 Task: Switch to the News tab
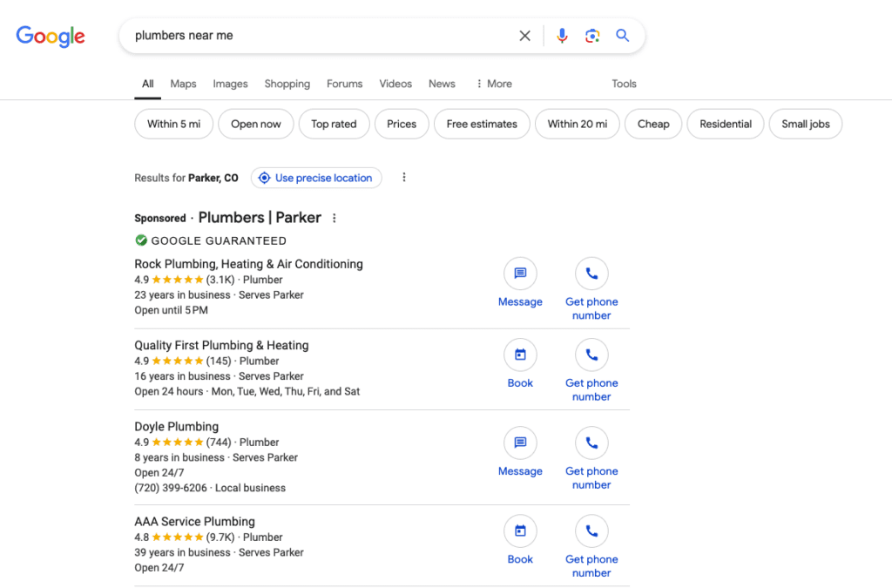tap(442, 84)
